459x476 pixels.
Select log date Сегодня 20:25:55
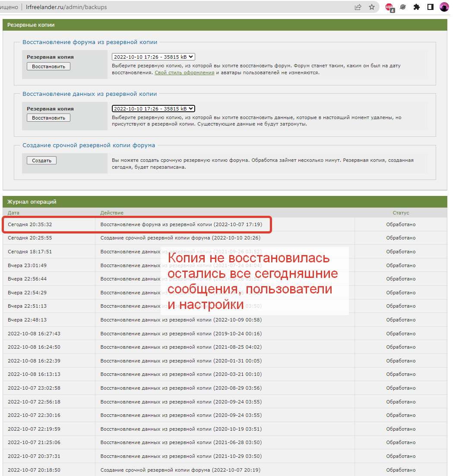pyautogui.click(x=30, y=238)
